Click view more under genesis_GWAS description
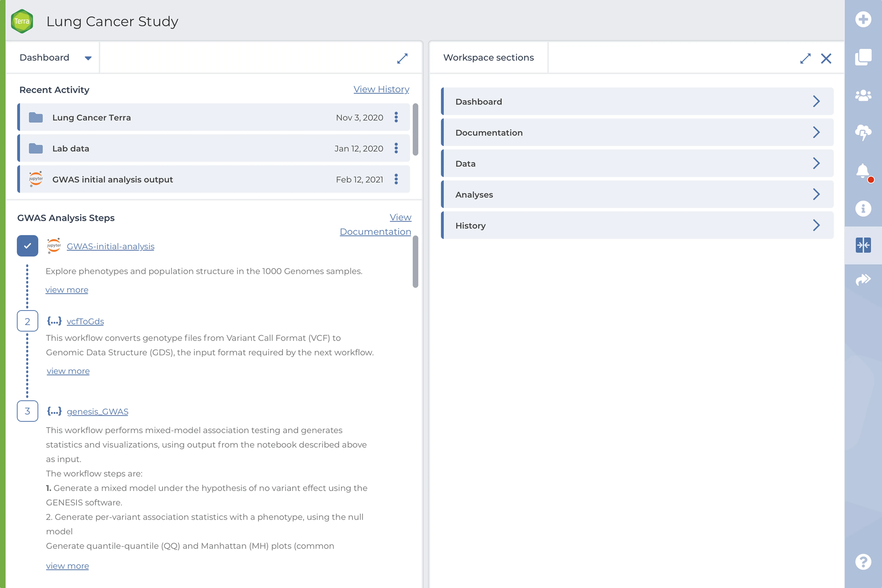The width and height of the screenshot is (882, 588). (x=68, y=566)
